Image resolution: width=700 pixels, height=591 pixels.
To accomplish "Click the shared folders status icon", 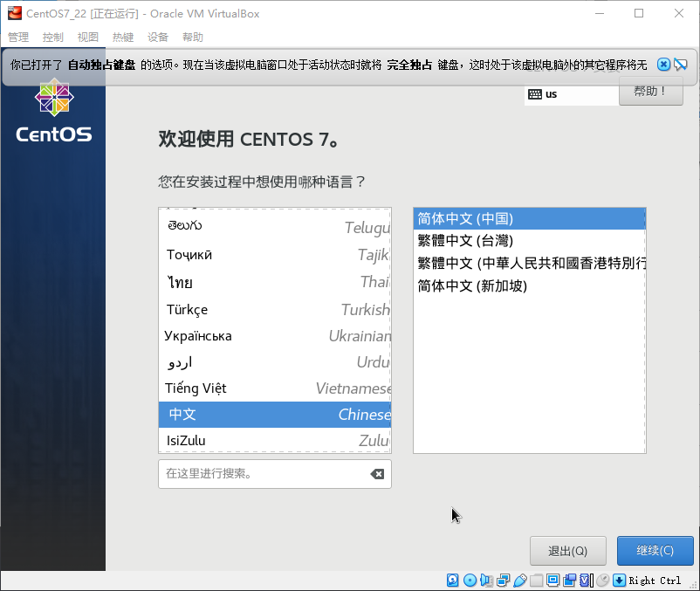I will 536,580.
